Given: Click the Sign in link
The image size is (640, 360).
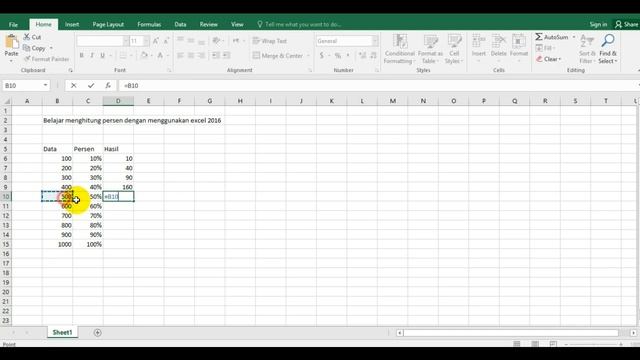Looking at the screenshot, I should click(x=598, y=24).
